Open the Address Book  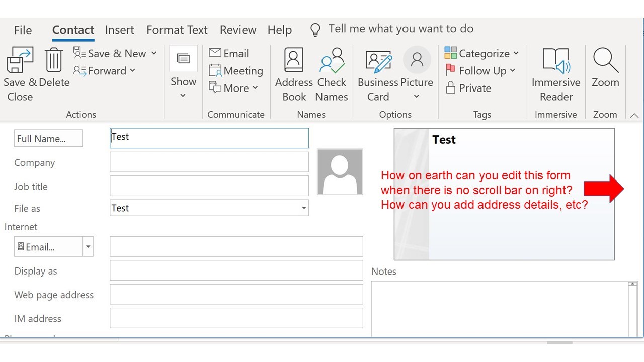(x=294, y=74)
